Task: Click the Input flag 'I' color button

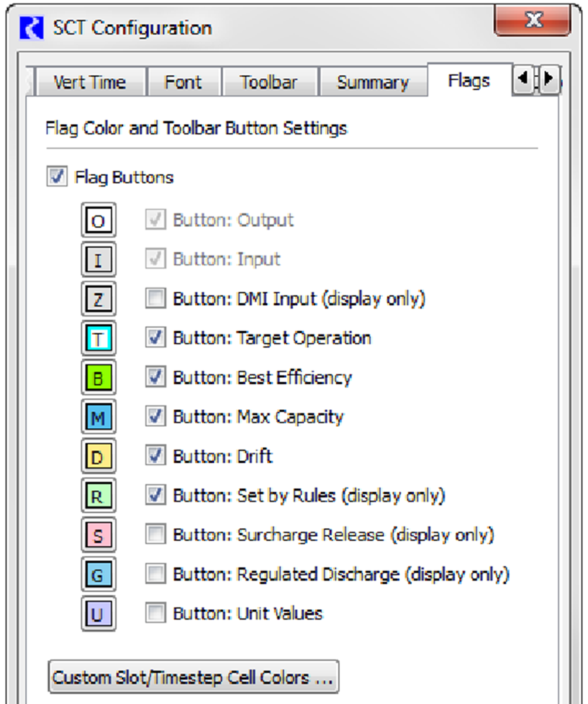Action: (x=98, y=260)
